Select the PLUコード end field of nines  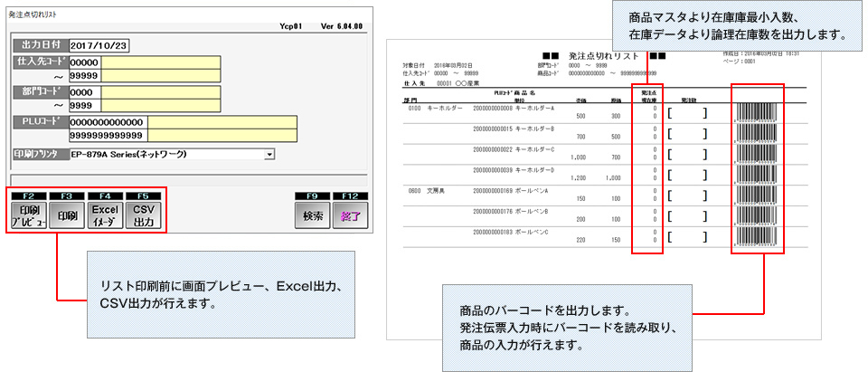coord(107,136)
